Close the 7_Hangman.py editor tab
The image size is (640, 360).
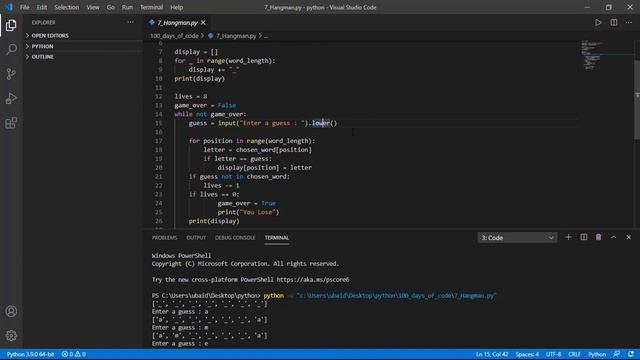(203, 23)
